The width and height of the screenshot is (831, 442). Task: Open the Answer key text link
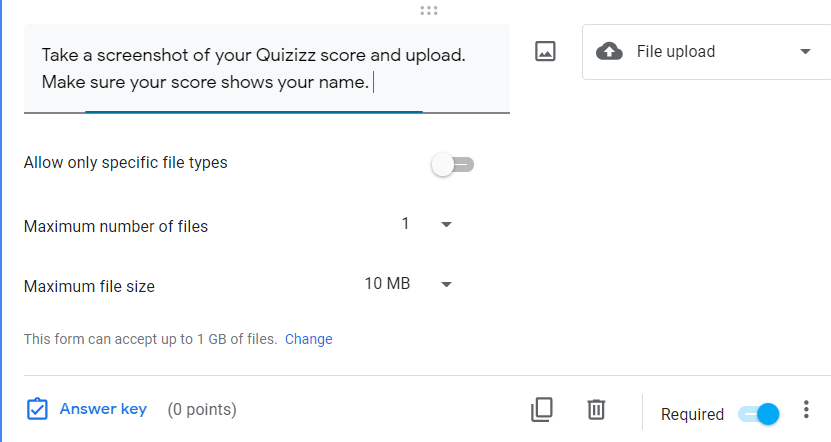pyautogui.click(x=103, y=408)
